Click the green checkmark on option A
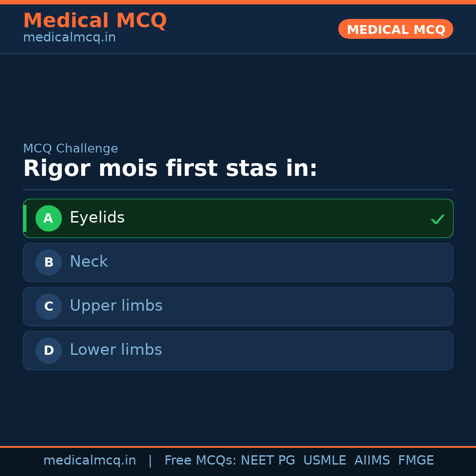 (437, 218)
